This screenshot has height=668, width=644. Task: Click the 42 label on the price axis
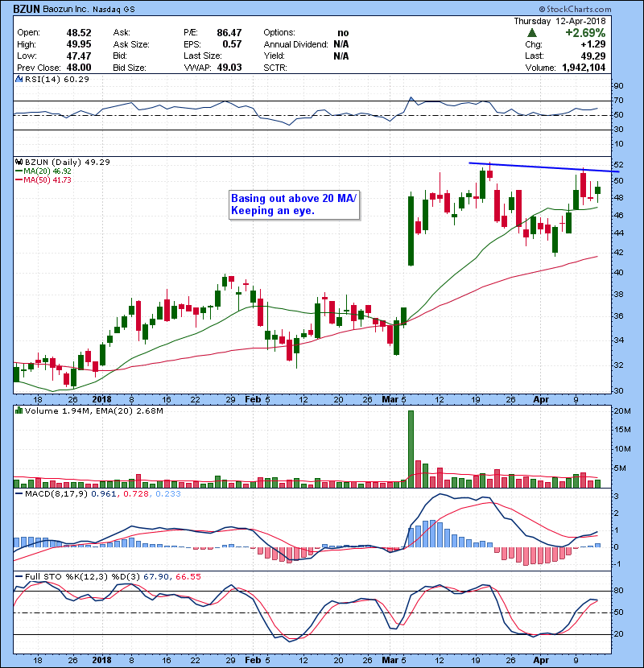[618, 252]
